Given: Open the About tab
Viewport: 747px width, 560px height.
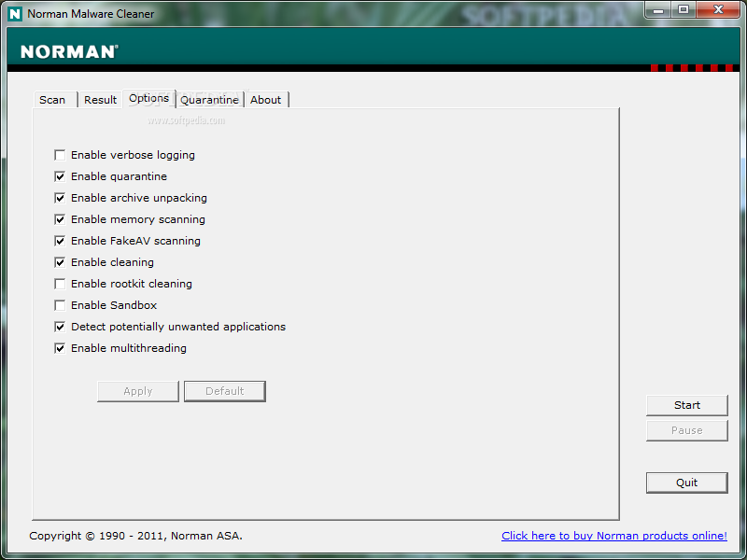Looking at the screenshot, I should (266, 100).
